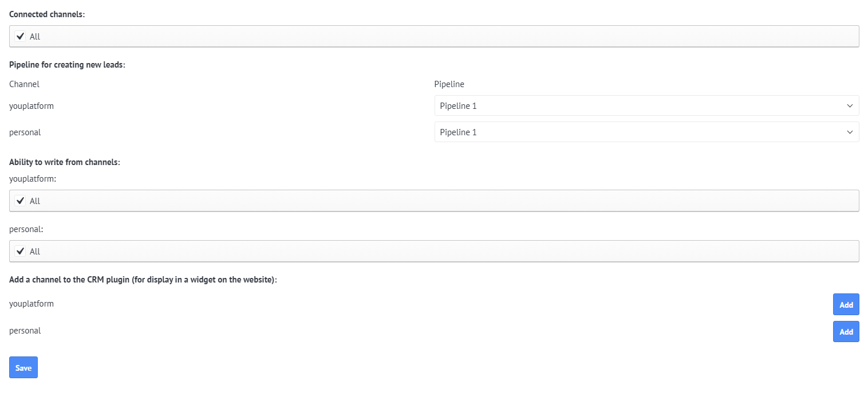Uncheck "All" for youplatform write ability
Image resolution: width=868 pixels, height=404 pixels.
point(21,201)
